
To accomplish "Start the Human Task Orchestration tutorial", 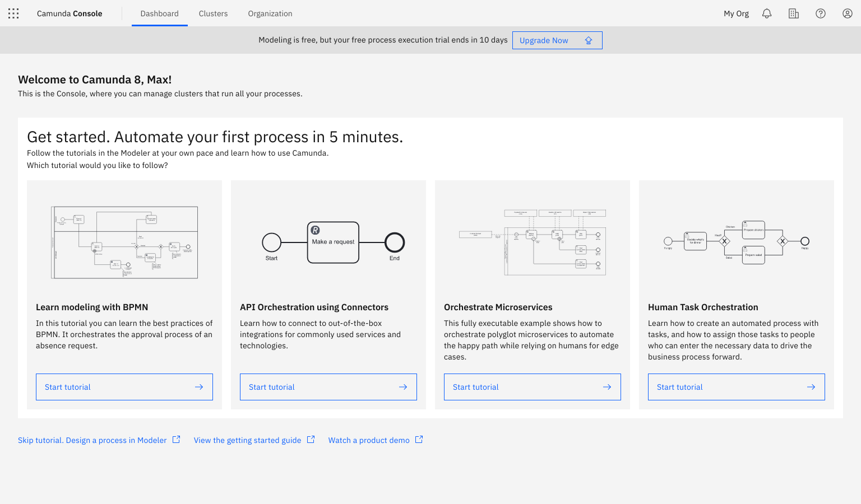I will pos(736,387).
